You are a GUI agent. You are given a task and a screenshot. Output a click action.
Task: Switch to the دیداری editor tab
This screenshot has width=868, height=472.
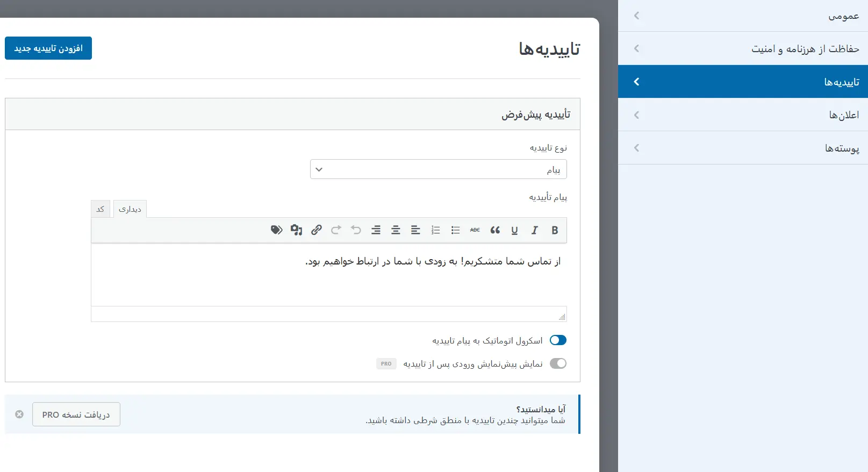130,209
